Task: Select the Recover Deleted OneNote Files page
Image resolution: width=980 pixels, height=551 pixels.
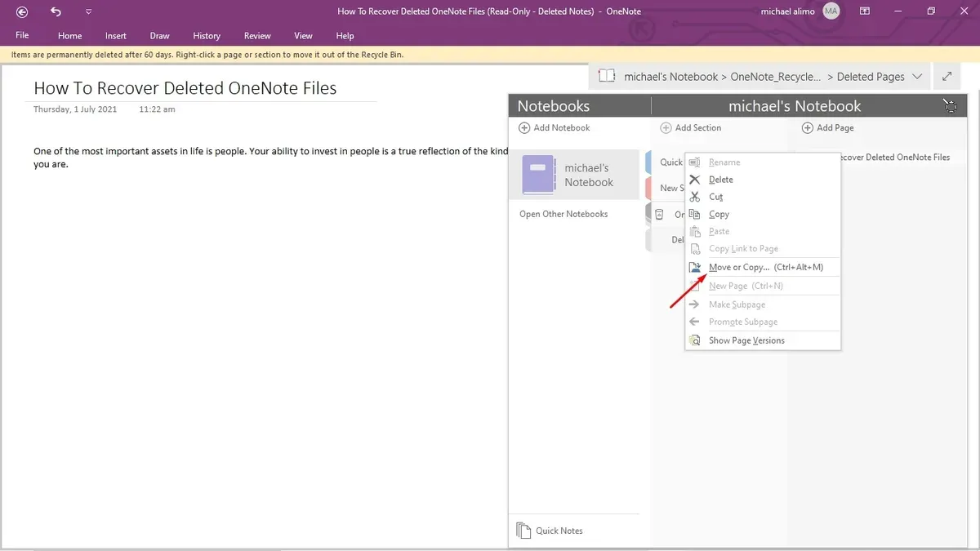Action: pos(896,157)
